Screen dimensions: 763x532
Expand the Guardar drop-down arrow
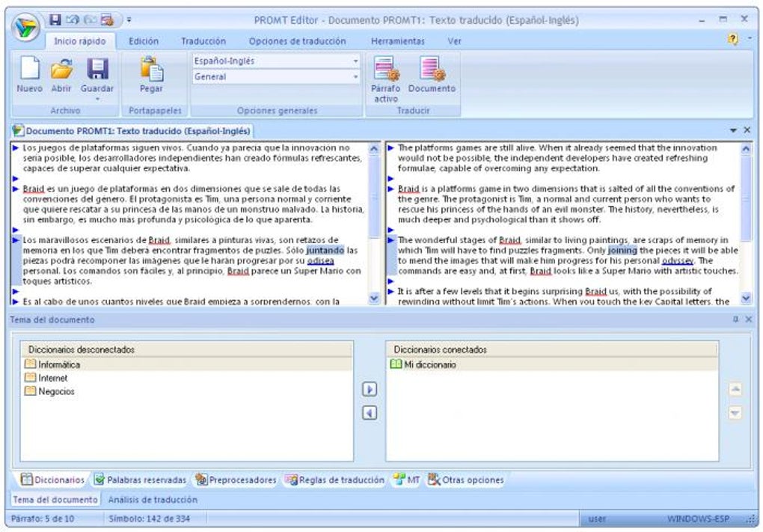point(98,99)
